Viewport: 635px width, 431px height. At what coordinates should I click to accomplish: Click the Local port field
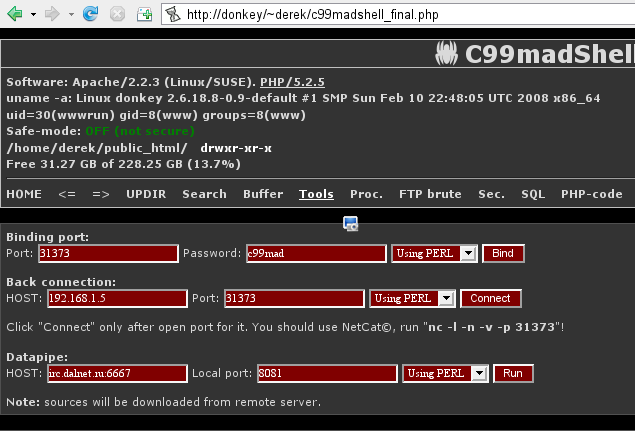pos(327,373)
